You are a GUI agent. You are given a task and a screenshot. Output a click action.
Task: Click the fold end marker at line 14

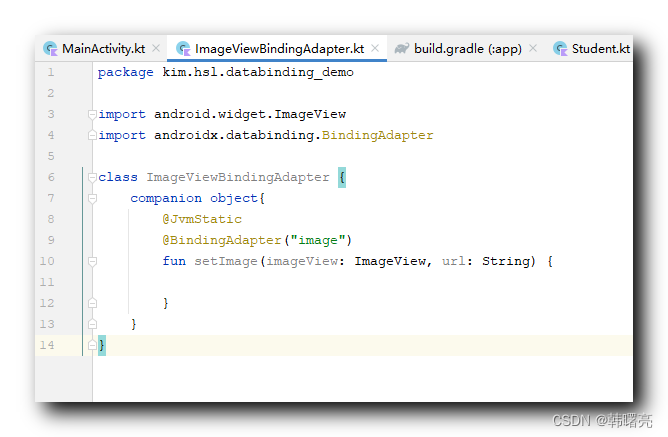tap(92, 345)
